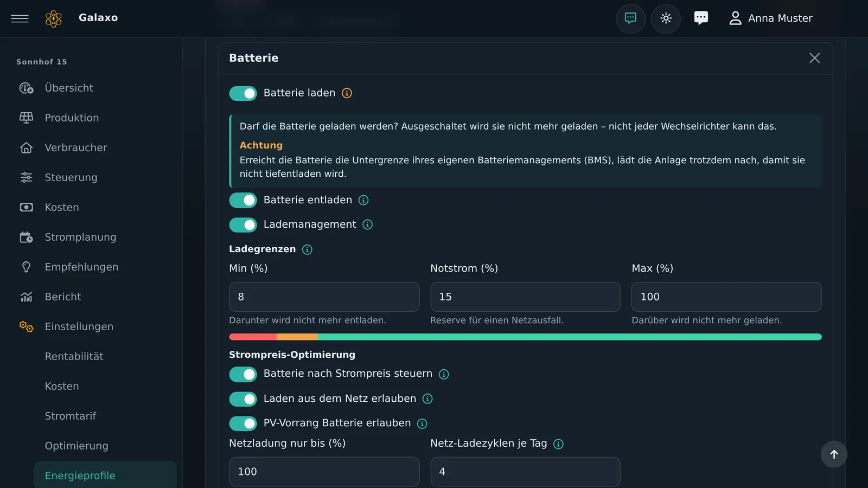Image resolution: width=868 pixels, height=488 pixels.
Task: Show info for Batterie entladen
Action: coord(363,200)
